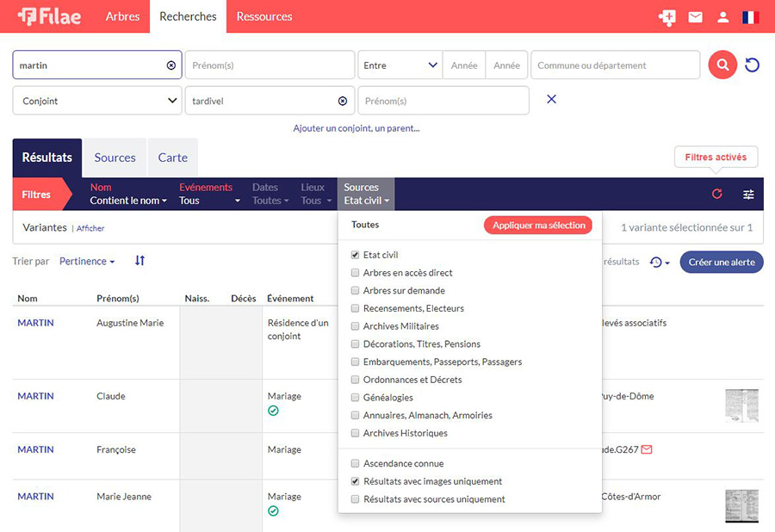Viewport: 775px width, 532px height.
Task: Click 'Appliquer ma sélection' button
Action: click(538, 225)
